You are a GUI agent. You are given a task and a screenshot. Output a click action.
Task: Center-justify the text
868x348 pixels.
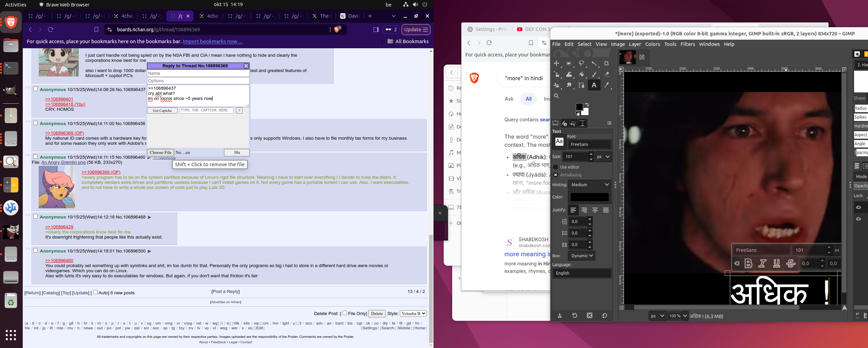coord(584,210)
